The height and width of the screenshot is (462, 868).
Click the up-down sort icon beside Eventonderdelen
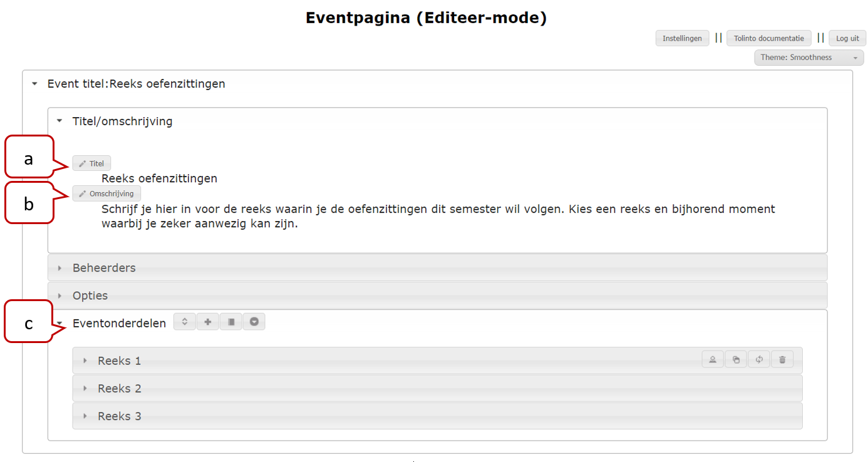point(185,322)
